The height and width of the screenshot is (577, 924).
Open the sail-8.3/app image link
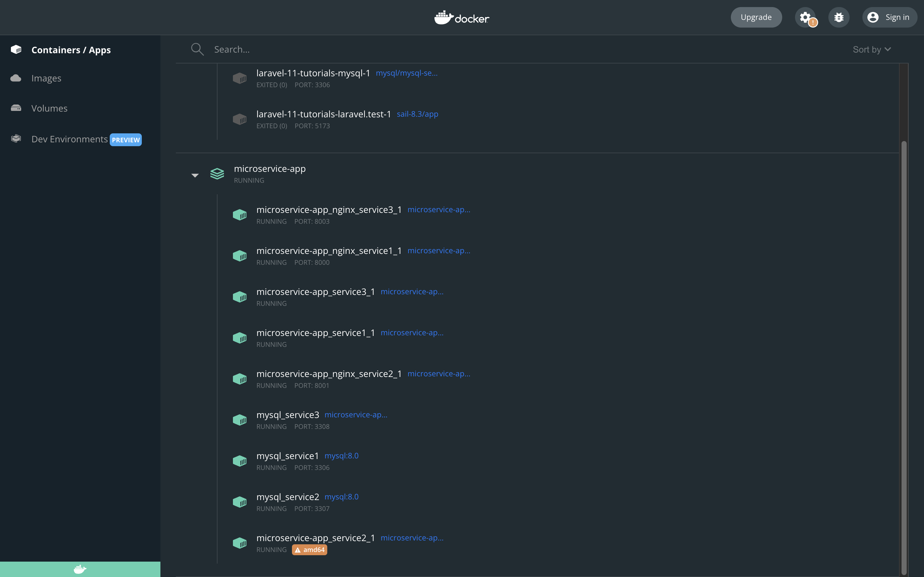coord(417,114)
